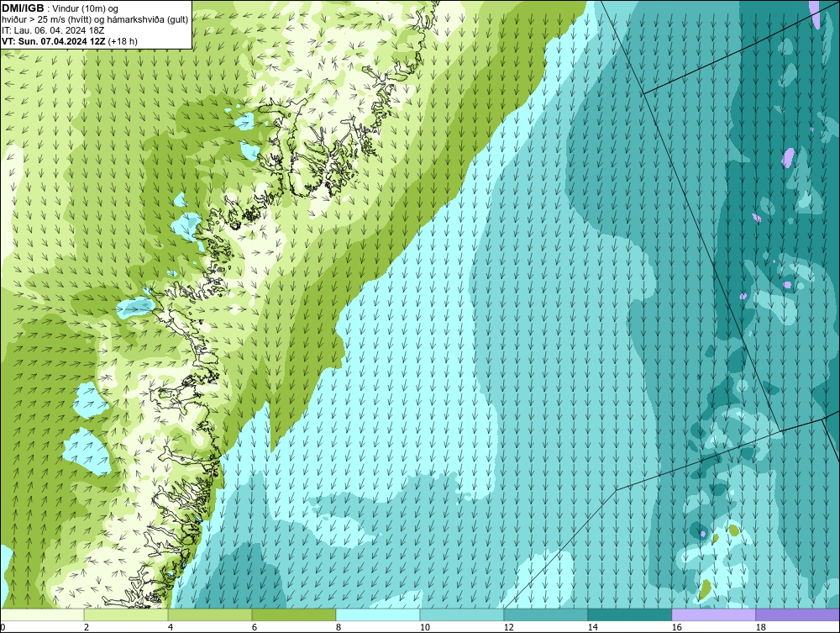Click the 16–18 m/s lavender legend swatch
The image size is (840, 633).
pyautogui.click(x=713, y=615)
